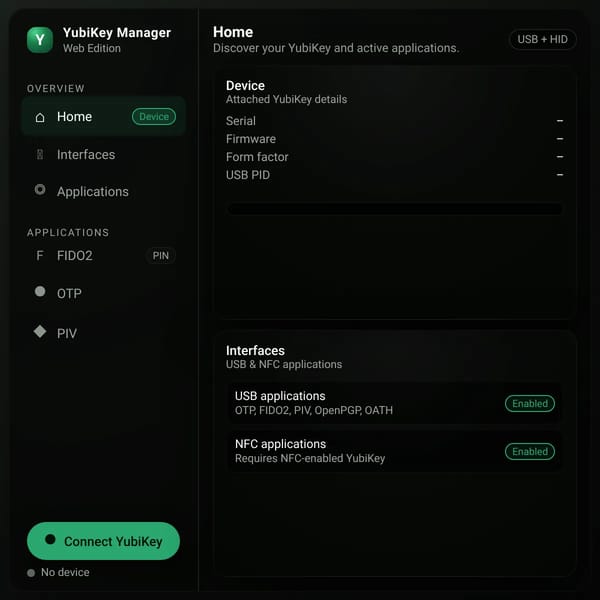Click the dark bar below USB PID
This screenshot has height=600, width=600.
tap(395, 209)
